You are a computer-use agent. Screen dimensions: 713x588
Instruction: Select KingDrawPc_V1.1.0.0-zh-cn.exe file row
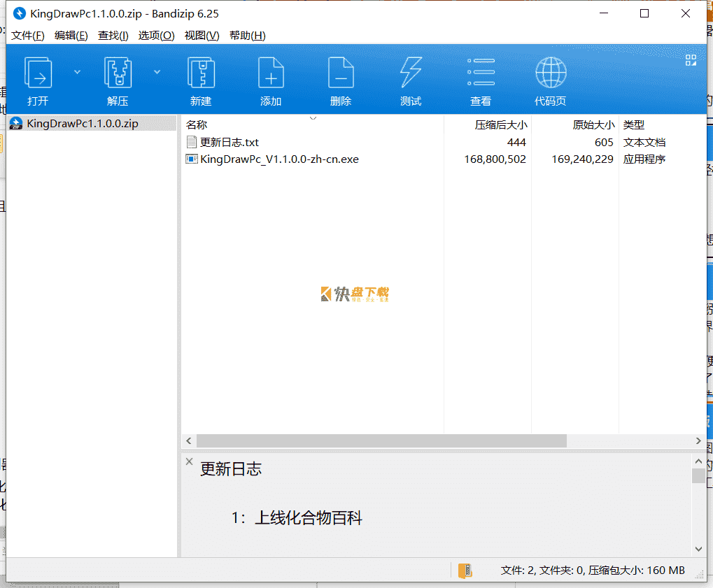(280, 159)
